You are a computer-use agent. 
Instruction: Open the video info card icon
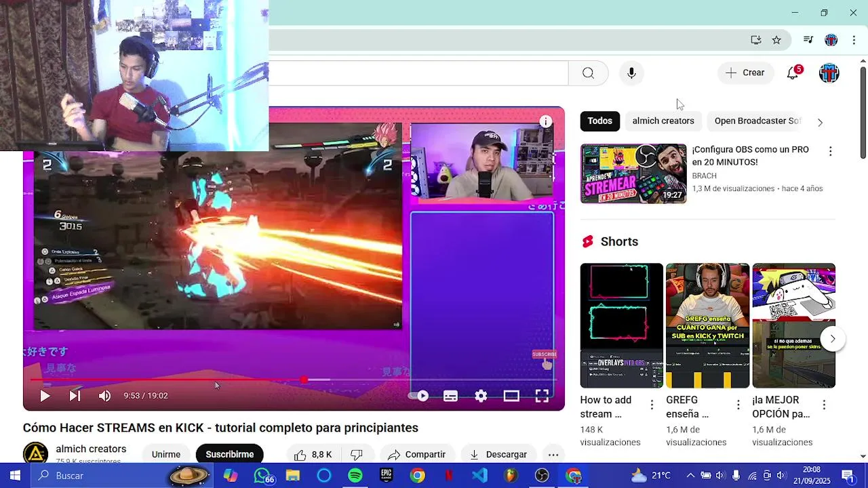click(x=546, y=121)
